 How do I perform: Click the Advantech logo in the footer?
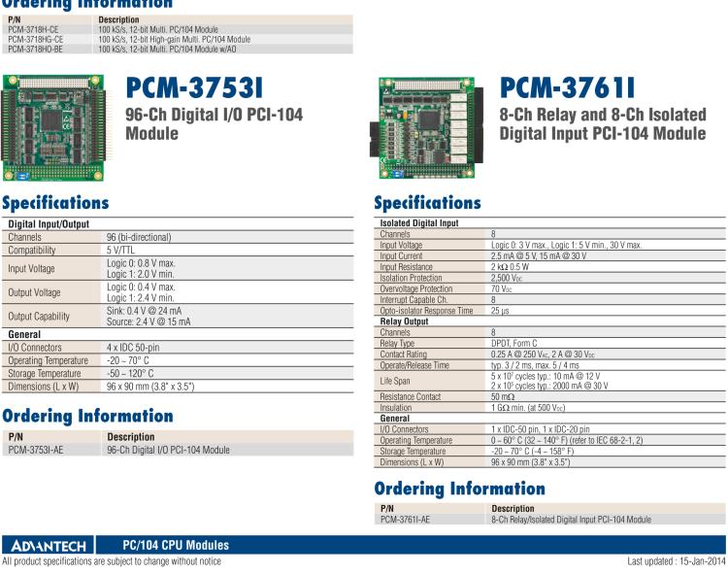tap(48, 545)
